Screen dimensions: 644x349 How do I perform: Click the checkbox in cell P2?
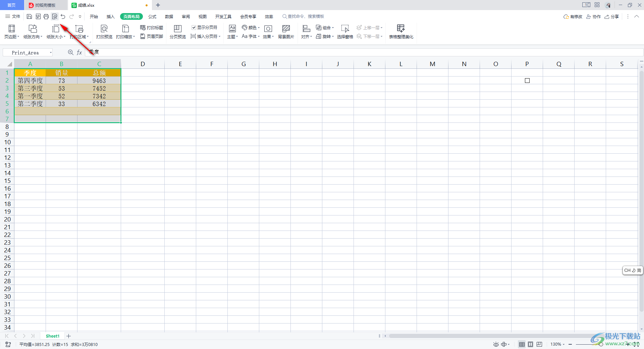tap(527, 81)
